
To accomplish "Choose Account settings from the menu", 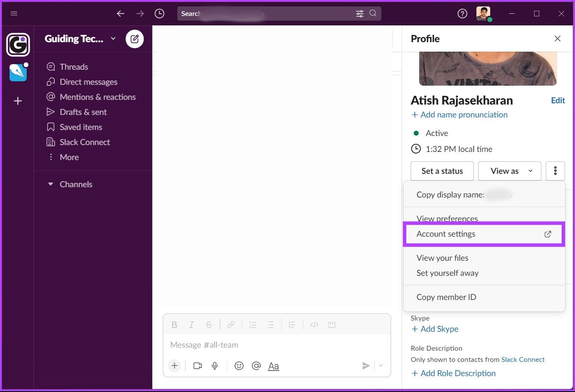I will 484,234.
